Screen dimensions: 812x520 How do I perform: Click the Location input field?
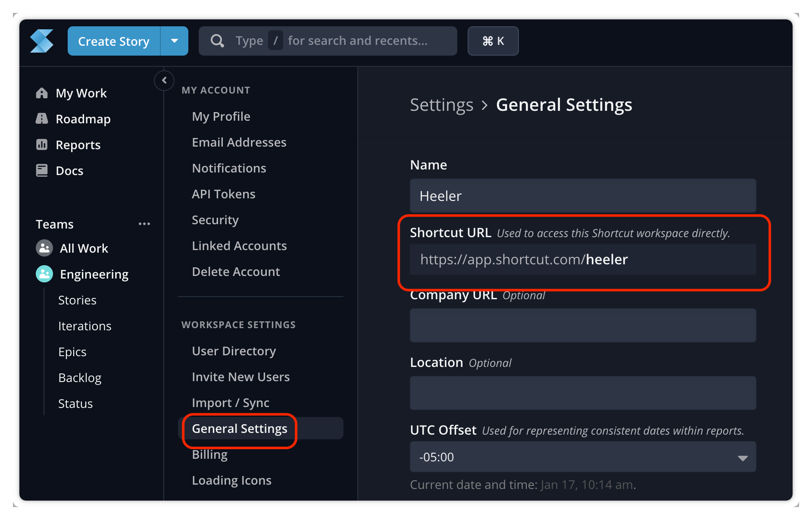click(x=583, y=393)
